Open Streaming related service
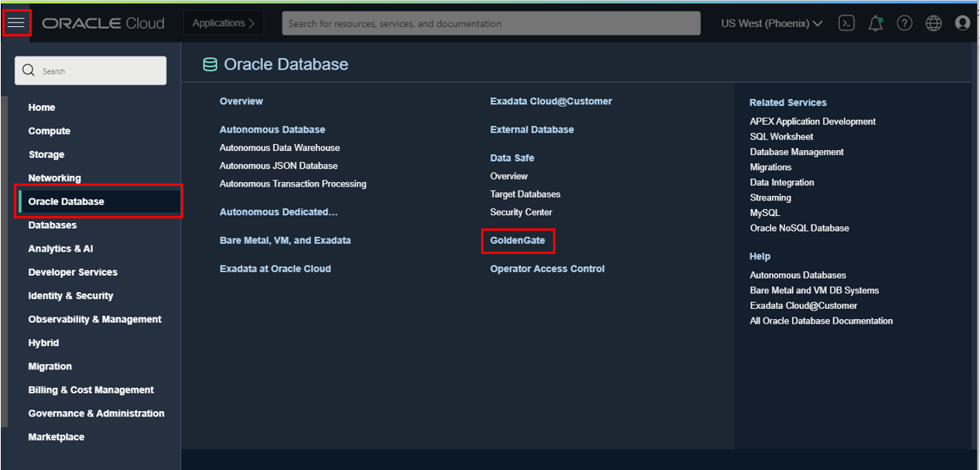Viewport: 980px width, 470px height. point(770,197)
